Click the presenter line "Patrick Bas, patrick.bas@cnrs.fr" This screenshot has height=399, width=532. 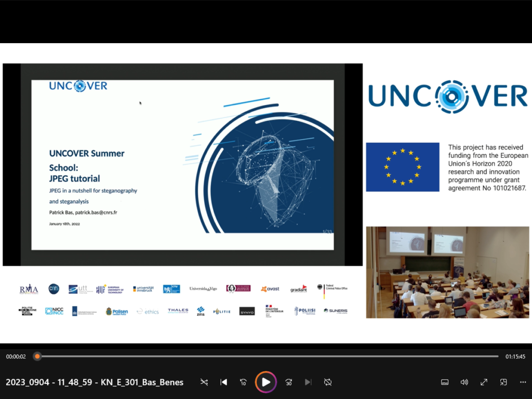(x=83, y=212)
